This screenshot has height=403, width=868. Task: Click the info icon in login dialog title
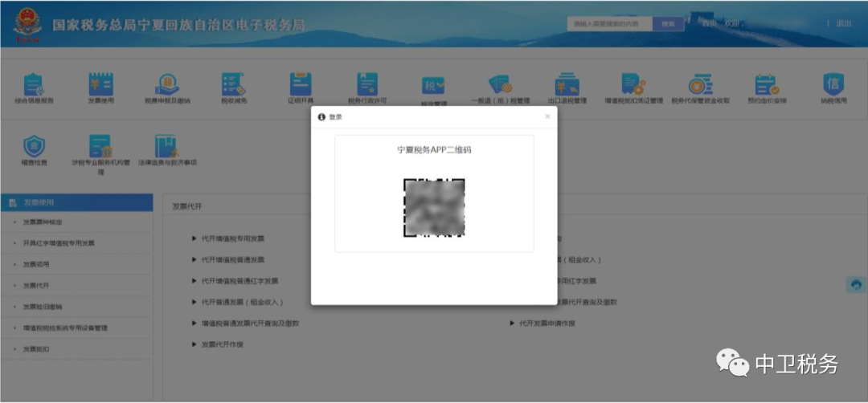coord(321,117)
